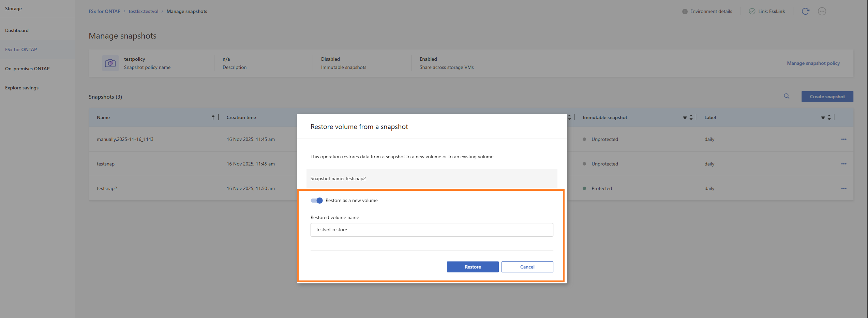868x318 pixels.
Task: Click the Restored volume name input field
Action: pyautogui.click(x=432, y=230)
